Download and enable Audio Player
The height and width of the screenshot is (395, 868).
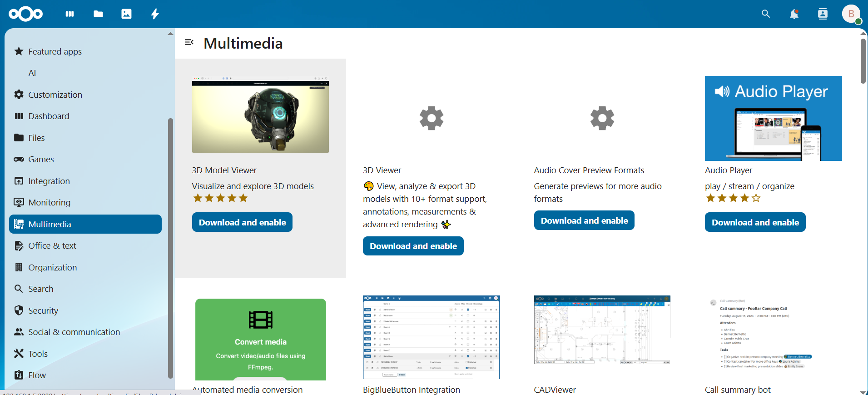coord(755,222)
